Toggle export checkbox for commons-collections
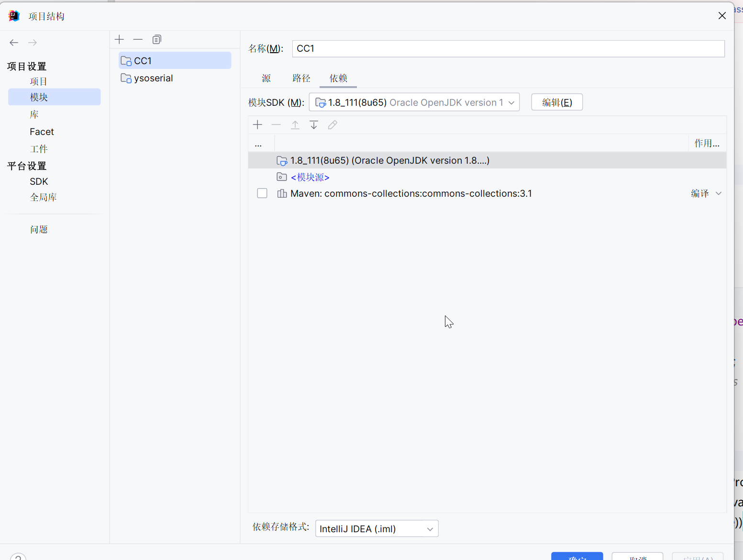743x560 pixels. coord(262,193)
